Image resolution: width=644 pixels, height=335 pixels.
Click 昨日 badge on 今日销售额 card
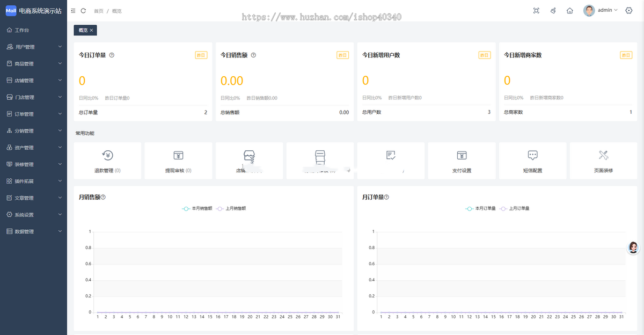342,55
